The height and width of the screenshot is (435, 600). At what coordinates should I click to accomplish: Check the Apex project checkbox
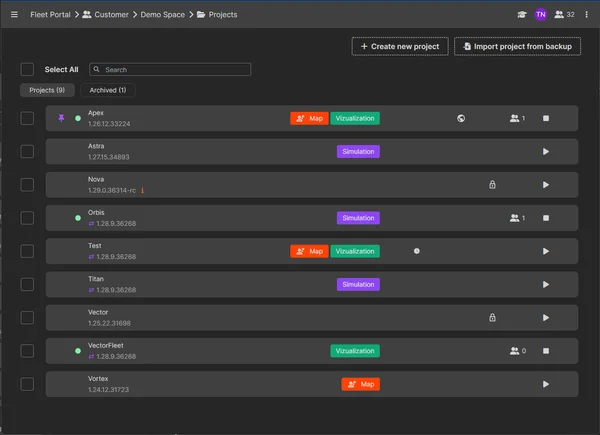[27, 118]
